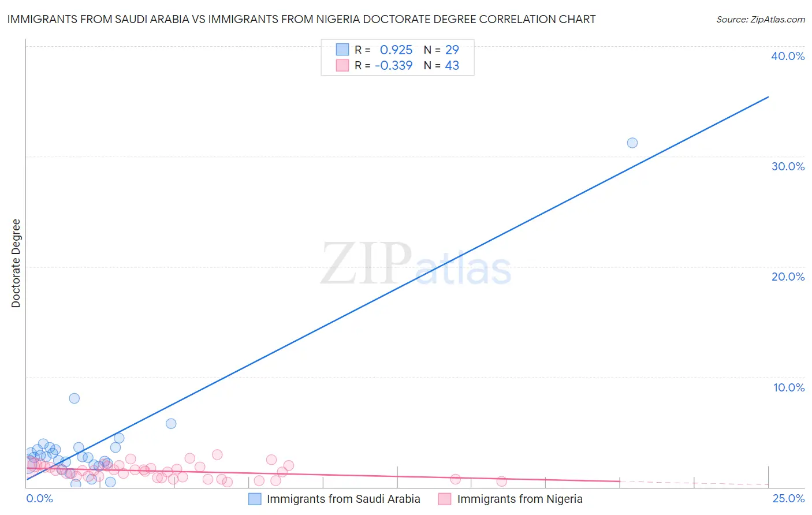Image resolution: width=812 pixels, height=515 pixels.
Task: Click the Immigrants from Saudi Arabia legend label
Action: pos(343,499)
